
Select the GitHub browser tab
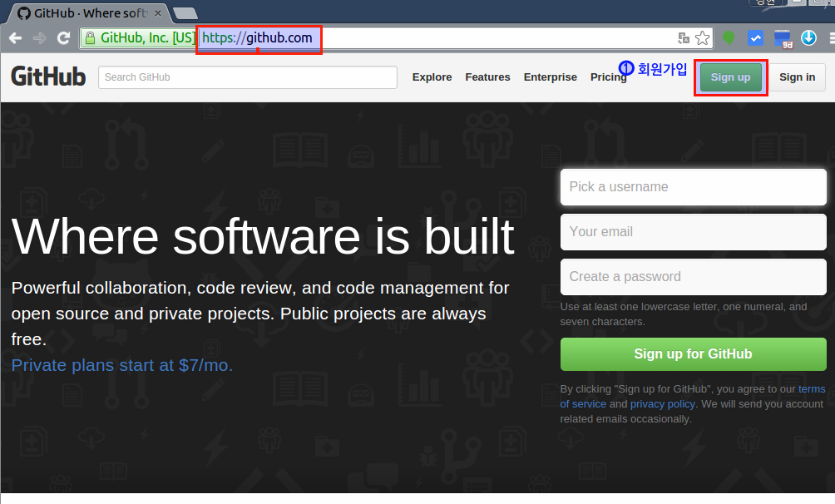[89, 12]
